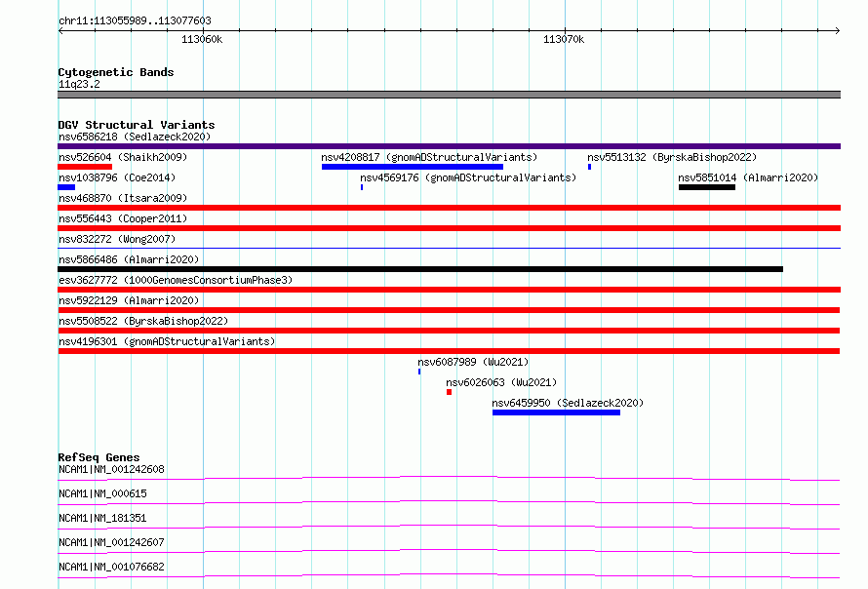Click the Cytogenetic Bands track title
Screen dimensions: 868x589
[116, 72]
